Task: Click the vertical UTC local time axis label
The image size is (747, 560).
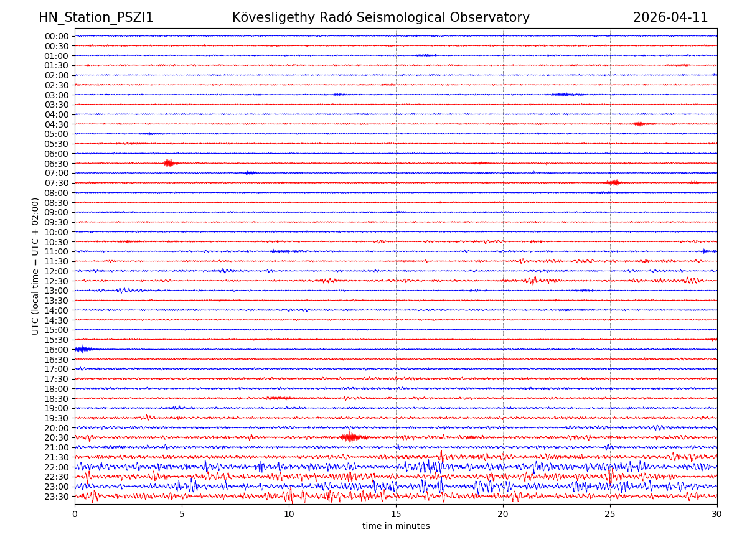Action: point(35,266)
